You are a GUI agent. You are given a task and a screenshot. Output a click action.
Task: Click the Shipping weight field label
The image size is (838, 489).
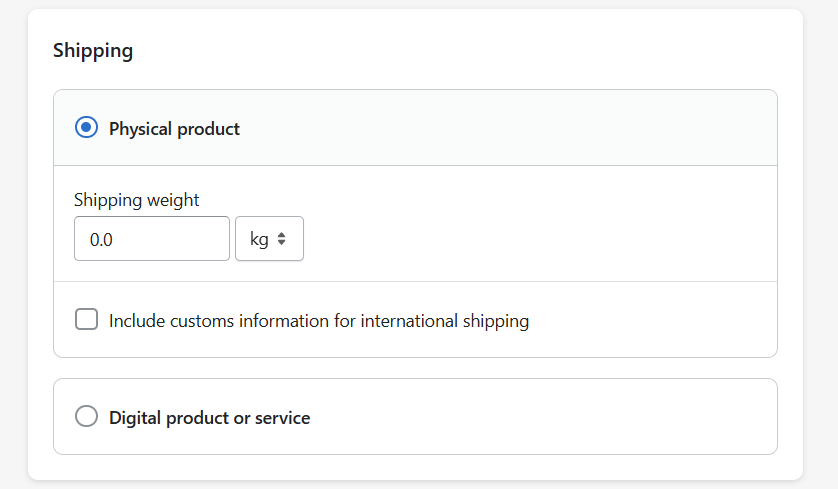tap(136, 200)
